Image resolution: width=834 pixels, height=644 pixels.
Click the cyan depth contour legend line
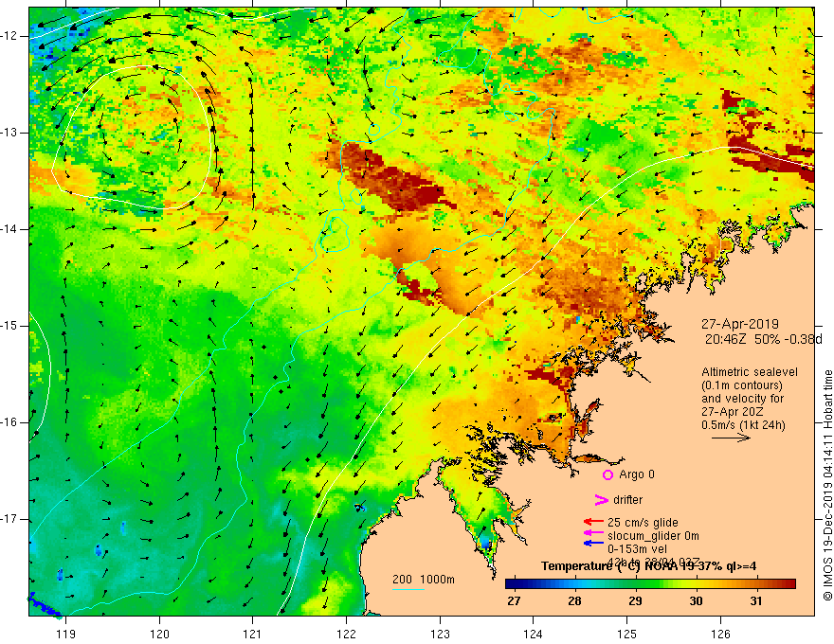tap(408, 589)
